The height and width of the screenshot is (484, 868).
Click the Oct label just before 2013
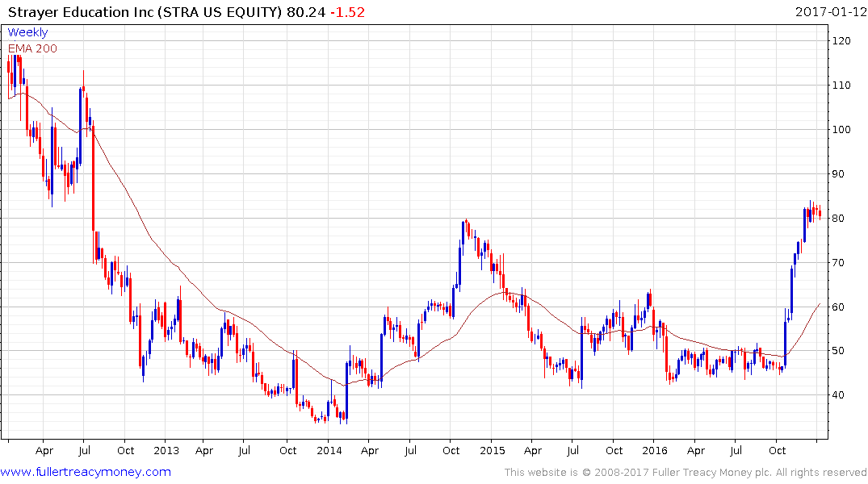(125, 450)
